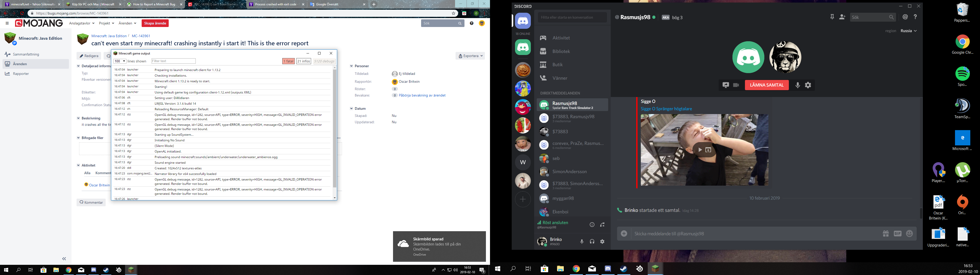Open Steam from the Windows taskbar

[x=106, y=270]
